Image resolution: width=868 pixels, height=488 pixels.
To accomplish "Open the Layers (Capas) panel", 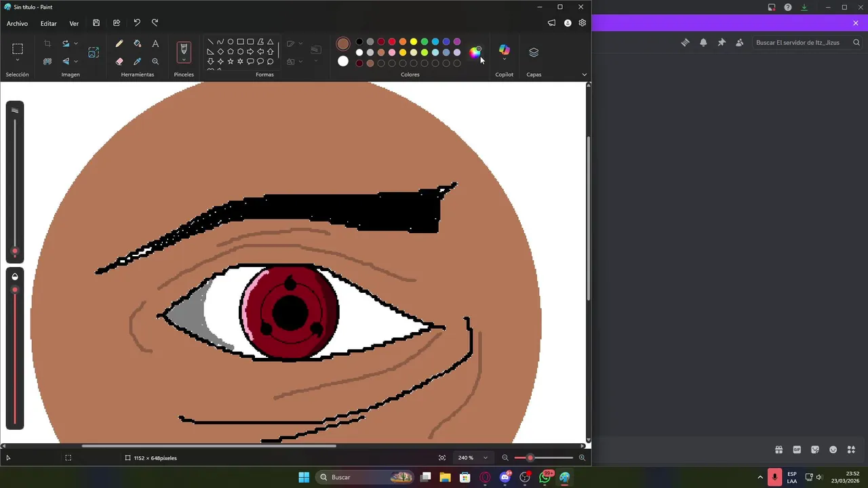I will click(x=534, y=52).
